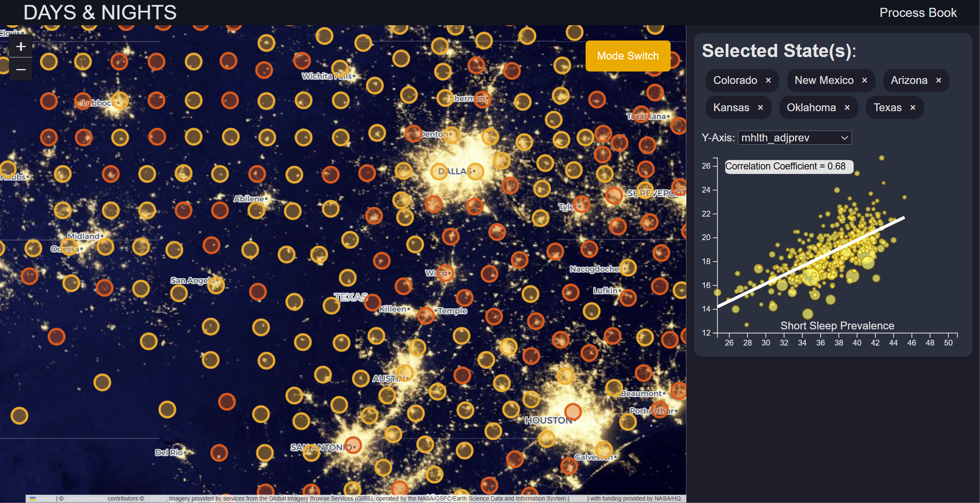980x503 pixels.
Task: Open the OpenStreetMap attribution link
Action: 85,499
